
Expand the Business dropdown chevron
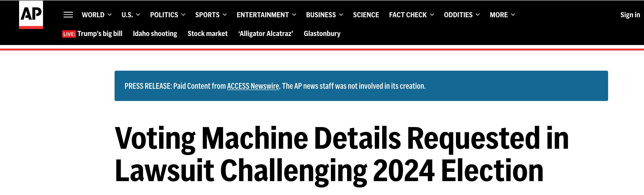pyautogui.click(x=341, y=15)
